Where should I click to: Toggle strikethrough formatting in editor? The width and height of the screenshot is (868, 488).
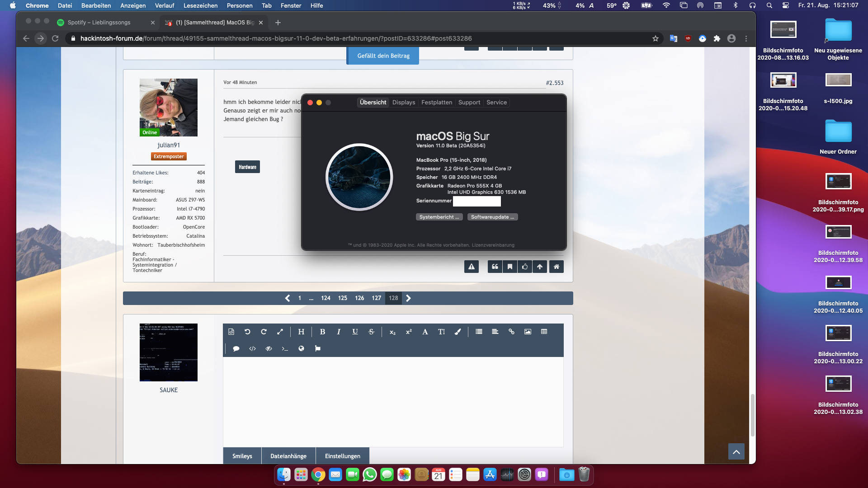point(371,332)
